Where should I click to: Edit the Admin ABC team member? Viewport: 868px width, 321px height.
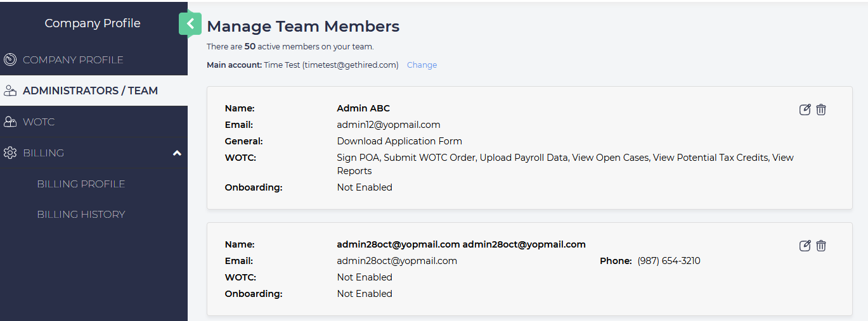805,110
